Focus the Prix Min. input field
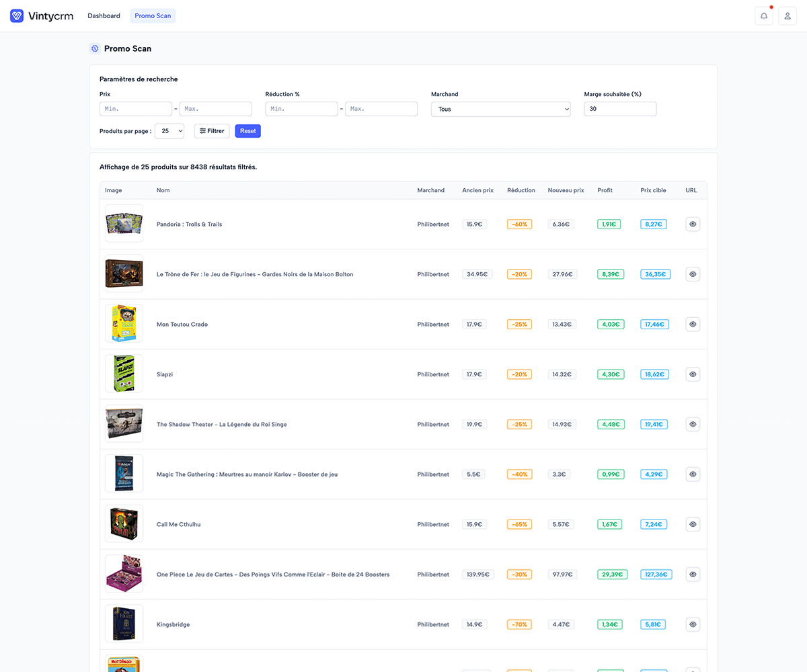Image resolution: width=807 pixels, height=672 pixels. pyautogui.click(x=136, y=109)
